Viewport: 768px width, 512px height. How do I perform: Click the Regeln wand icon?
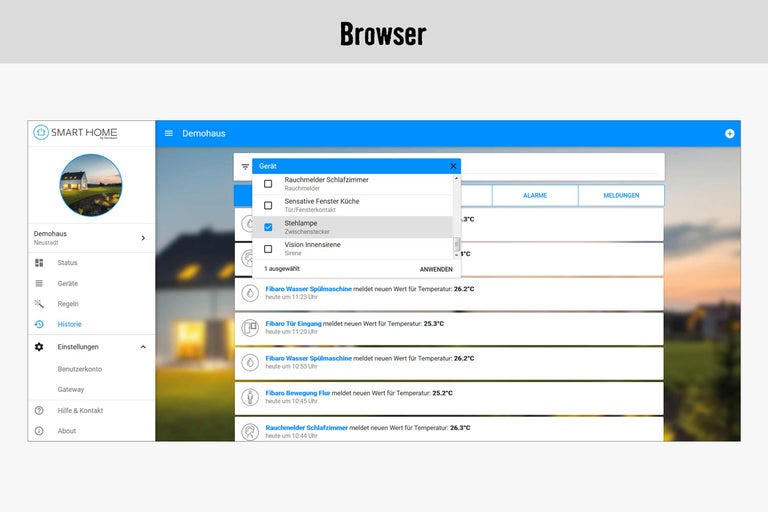coord(39,304)
